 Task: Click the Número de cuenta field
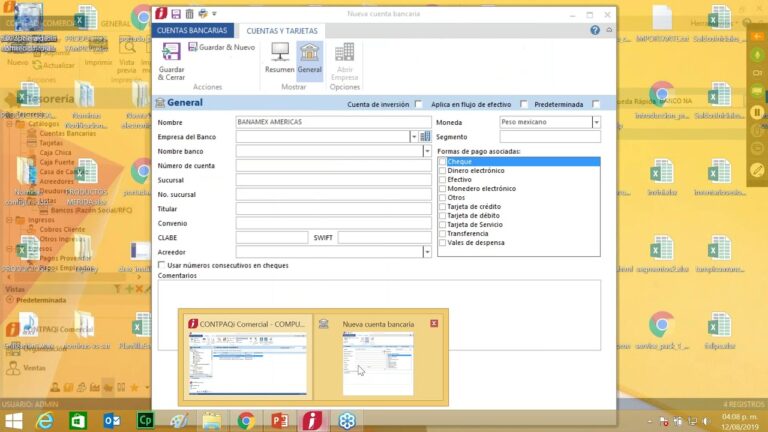click(333, 166)
